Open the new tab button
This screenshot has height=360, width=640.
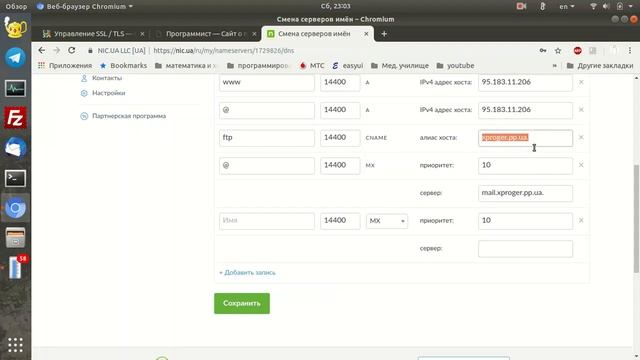384,34
